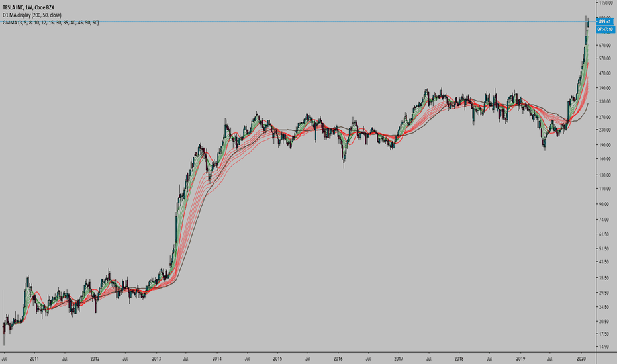Click the 570.00 price axis label
The image size is (617, 364).
click(x=605, y=59)
